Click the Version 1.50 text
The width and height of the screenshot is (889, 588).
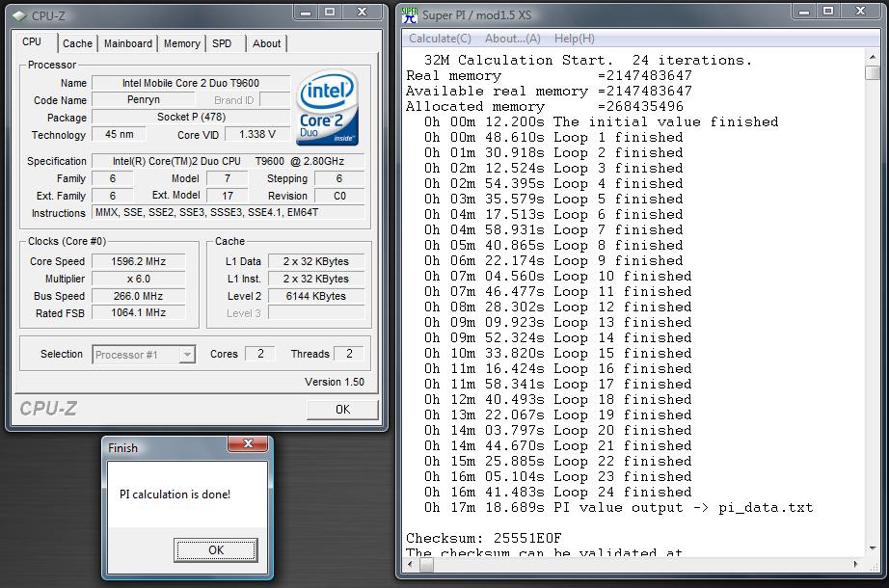click(335, 382)
